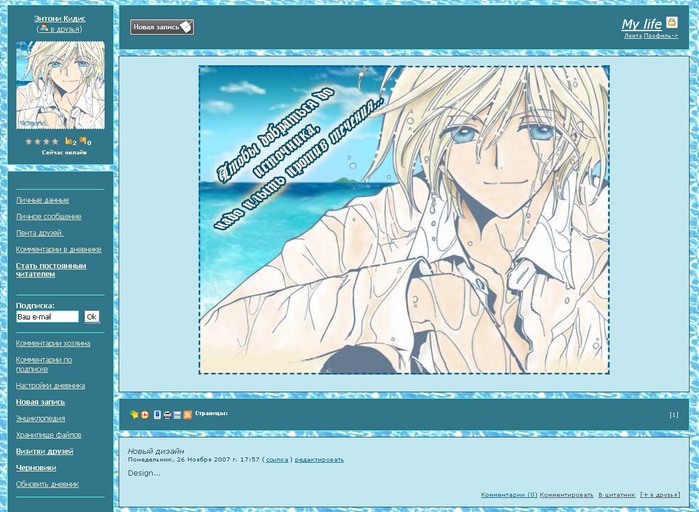Open Личное сообщение in sidebar

tap(49, 217)
